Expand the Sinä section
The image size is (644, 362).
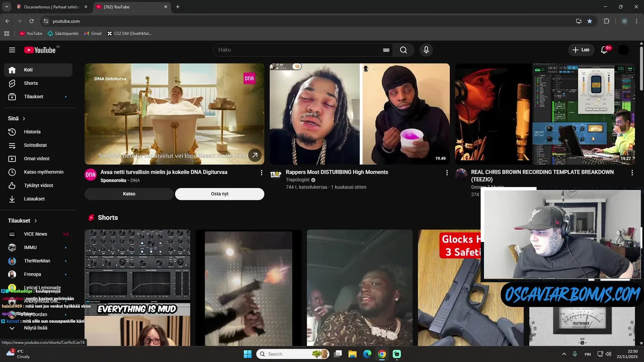[x=17, y=118]
